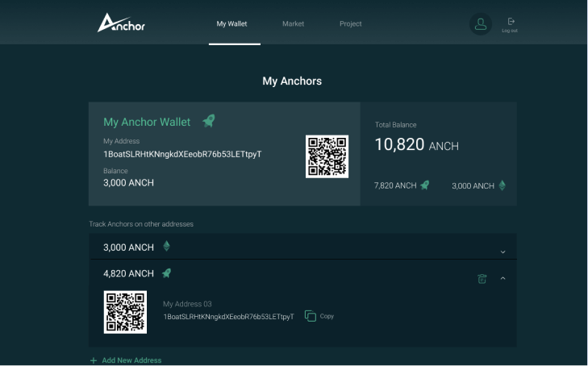Click rocket icon beside My Anchor Wallet
The height and width of the screenshot is (366, 588).
point(208,121)
